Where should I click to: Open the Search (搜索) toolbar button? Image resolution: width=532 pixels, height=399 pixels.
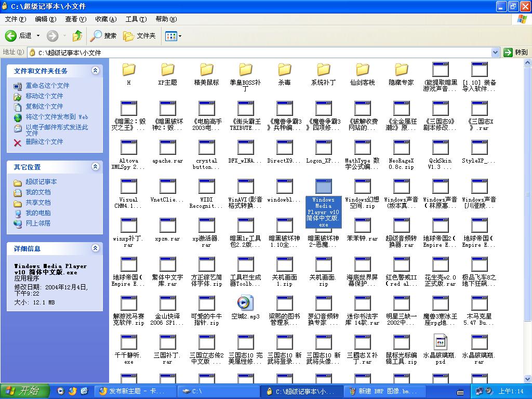pyautogui.click(x=104, y=36)
